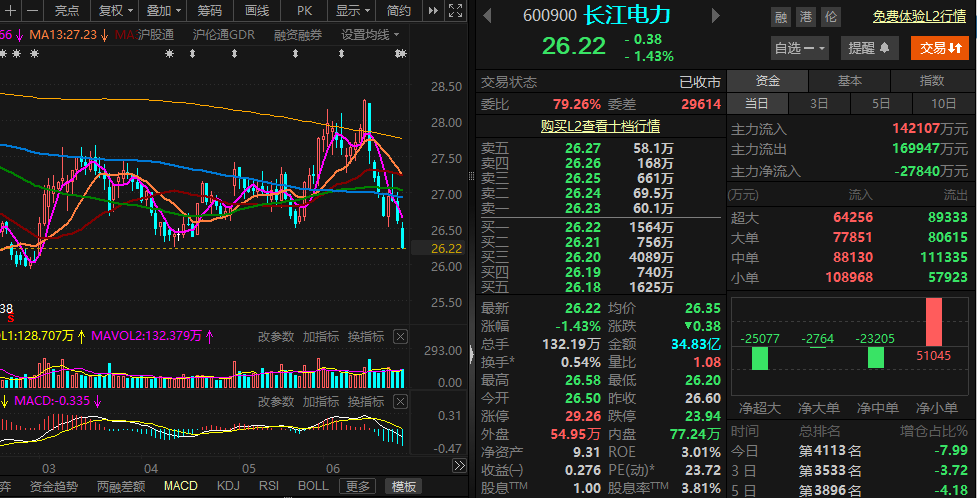Image resolution: width=977 pixels, height=498 pixels.
Task: Open 筹码 chip distribution
Action: point(210,10)
